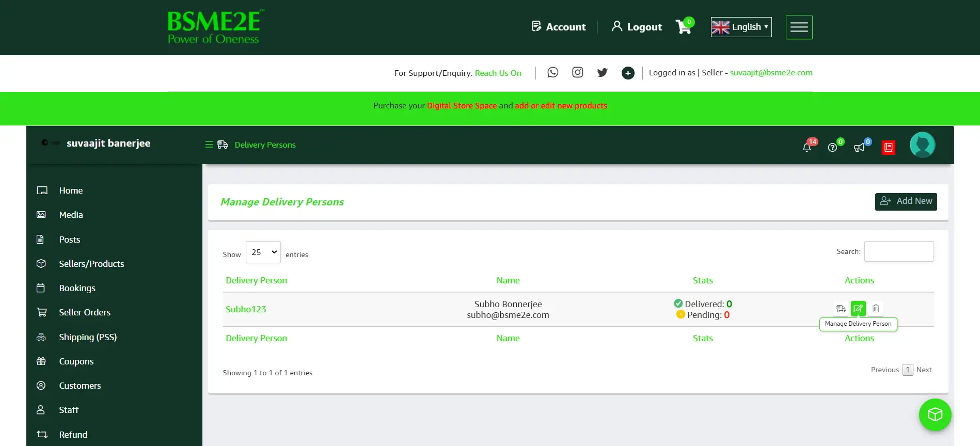The height and width of the screenshot is (446, 980).
Task: Open Shipping (PSS) in sidebar
Action: pyautogui.click(x=88, y=337)
